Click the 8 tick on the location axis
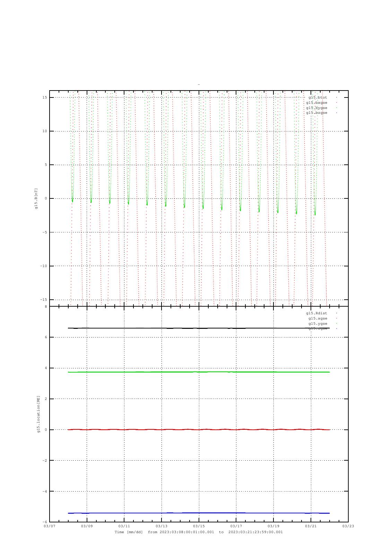392x555 pixels. pyautogui.click(x=46, y=307)
